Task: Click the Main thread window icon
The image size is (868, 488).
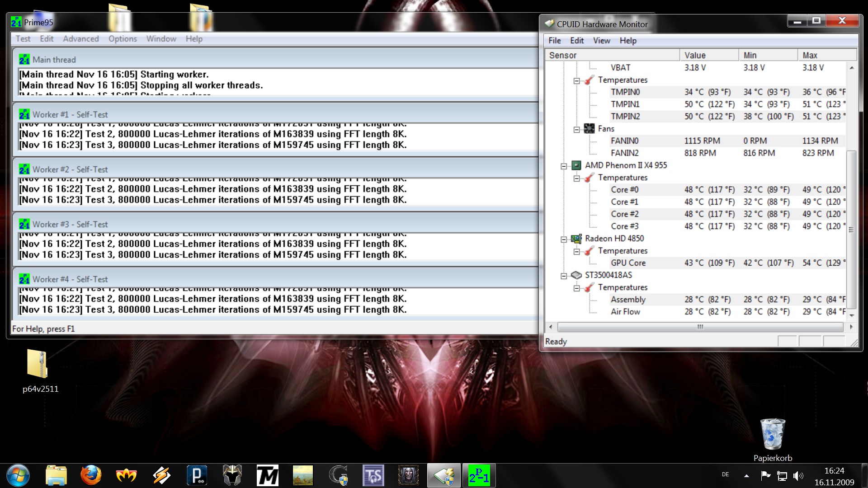Action: [x=24, y=60]
